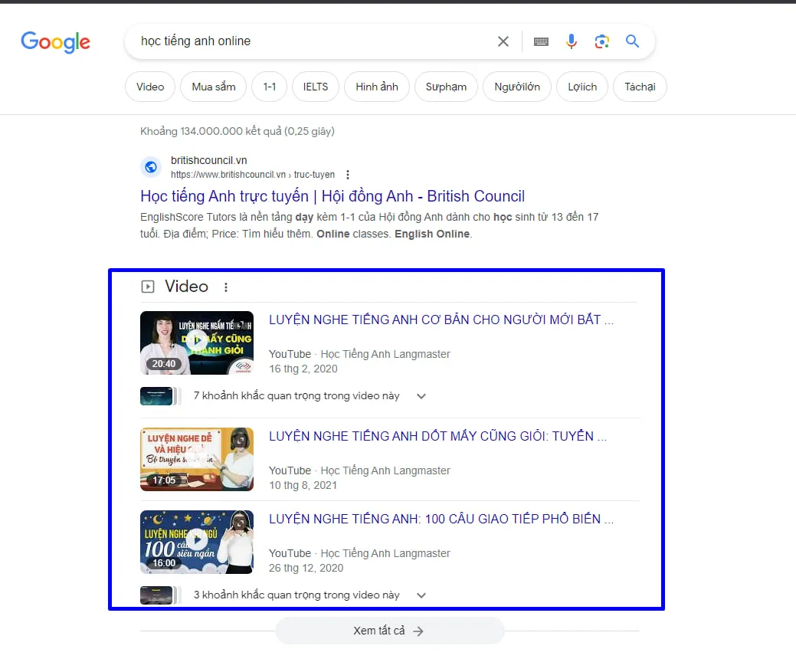Select the '1-1' filter chip
The width and height of the screenshot is (796, 672).
pyautogui.click(x=269, y=87)
